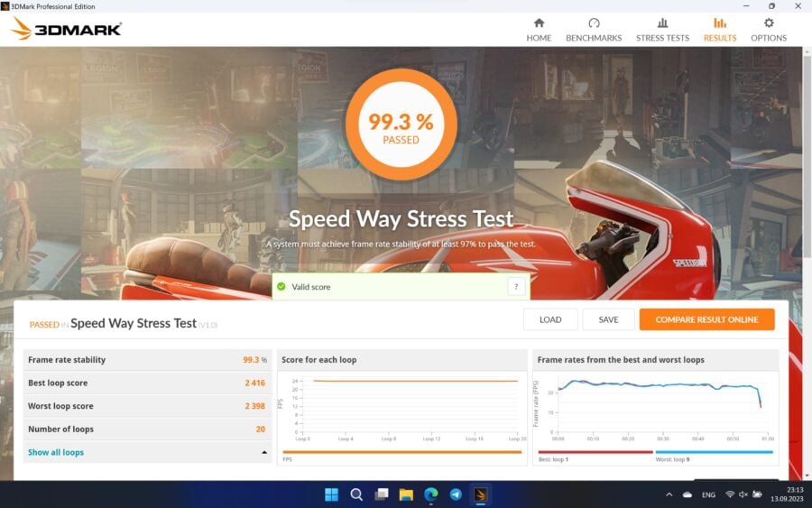Close the 3DMark window
Image resolution: width=812 pixels, height=508 pixels.
click(798, 6)
